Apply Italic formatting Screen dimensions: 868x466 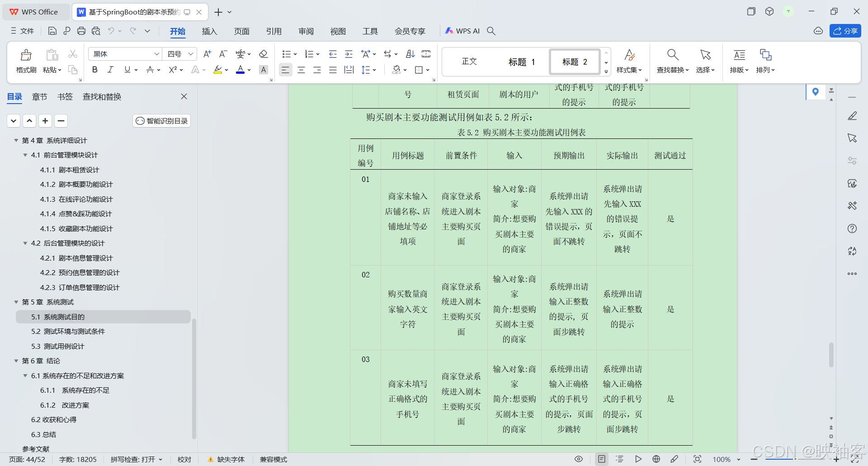[110, 70]
